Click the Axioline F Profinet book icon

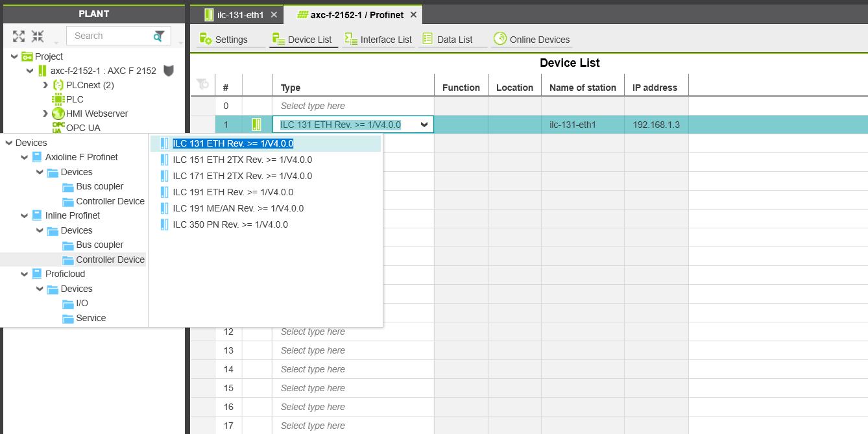pyautogui.click(x=37, y=157)
